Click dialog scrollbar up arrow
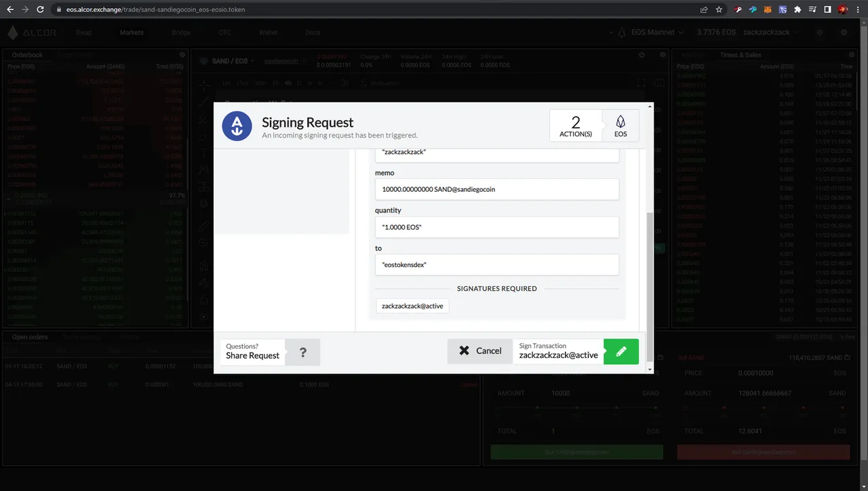Image resolution: width=868 pixels, height=491 pixels. (x=650, y=106)
